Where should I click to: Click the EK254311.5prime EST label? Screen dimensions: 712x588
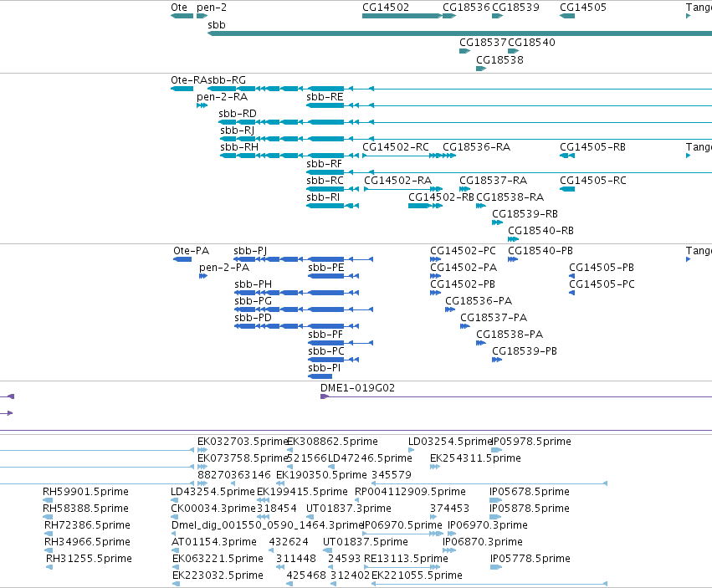475,458
